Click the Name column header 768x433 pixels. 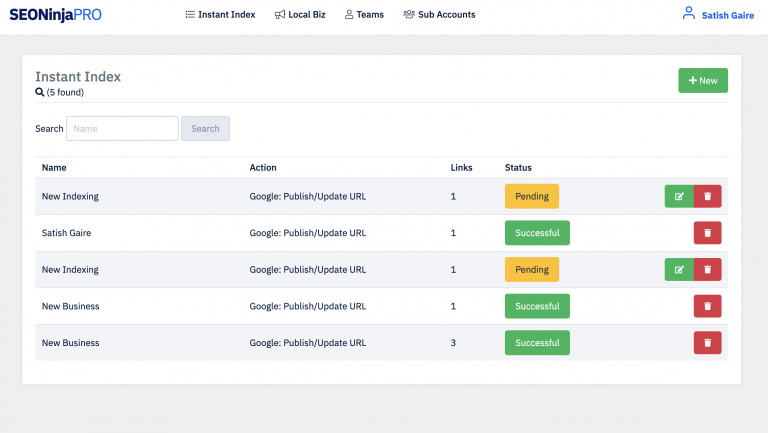tap(54, 167)
